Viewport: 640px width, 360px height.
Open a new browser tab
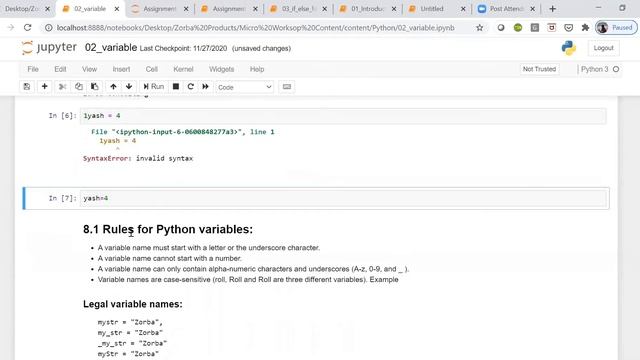pos(552,9)
